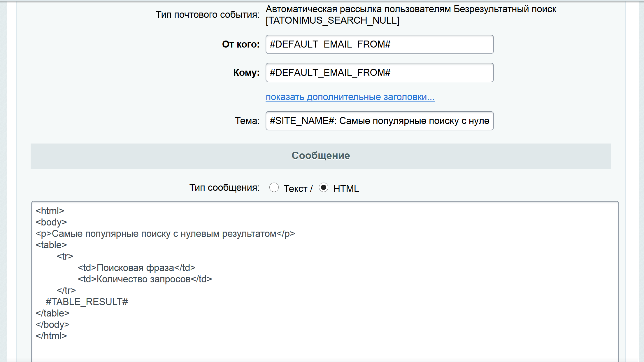
Task: Focus the 'Кому' recipient input field
Action: coord(379,73)
